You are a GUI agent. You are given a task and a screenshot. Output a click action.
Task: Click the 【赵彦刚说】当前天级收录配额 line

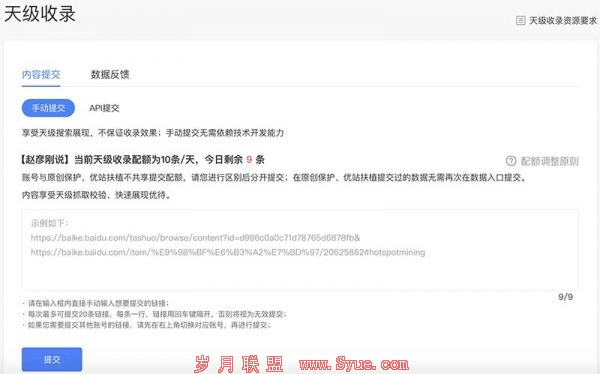coord(142,159)
